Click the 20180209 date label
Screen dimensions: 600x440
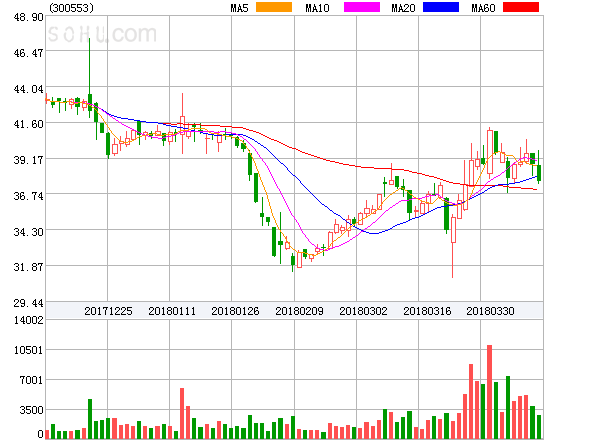tap(299, 311)
